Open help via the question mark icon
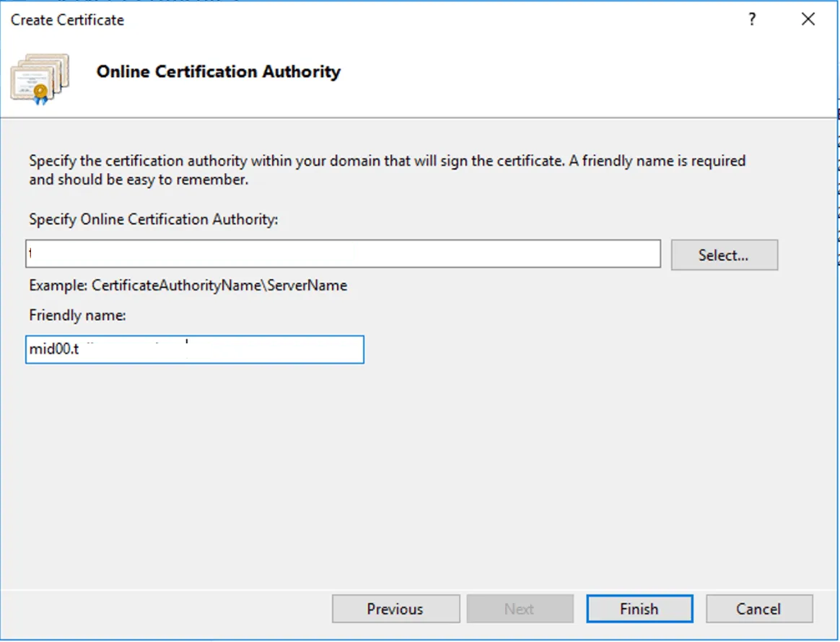840x642 pixels. pos(752,19)
